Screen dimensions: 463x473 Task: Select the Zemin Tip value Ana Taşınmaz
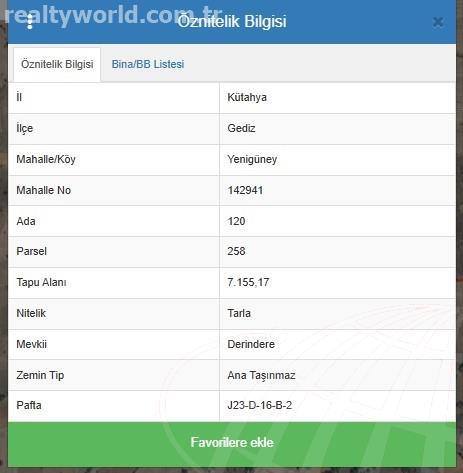click(x=261, y=375)
